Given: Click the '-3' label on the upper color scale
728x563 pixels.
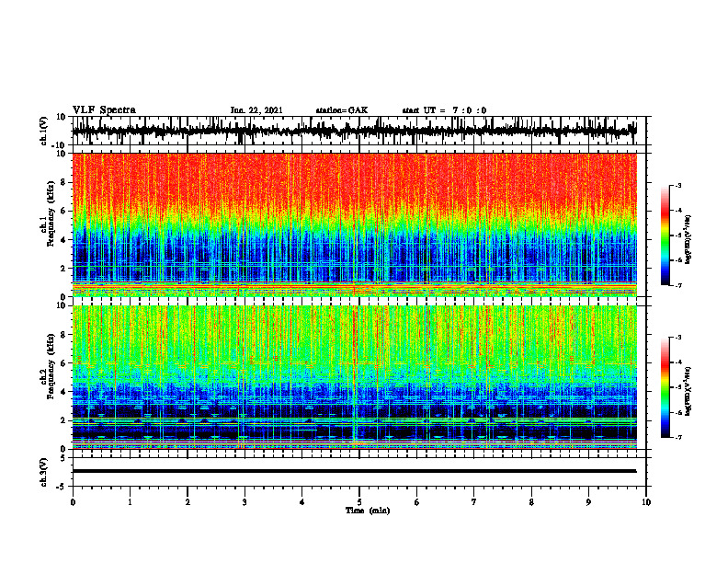Looking at the screenshot, I should [x=678, y=186].
